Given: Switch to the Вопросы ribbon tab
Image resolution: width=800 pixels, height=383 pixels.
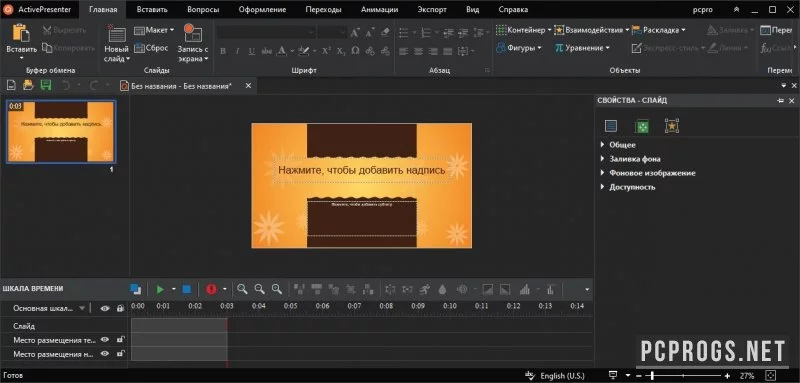Looking at the screenshot, I should [203, 10].
